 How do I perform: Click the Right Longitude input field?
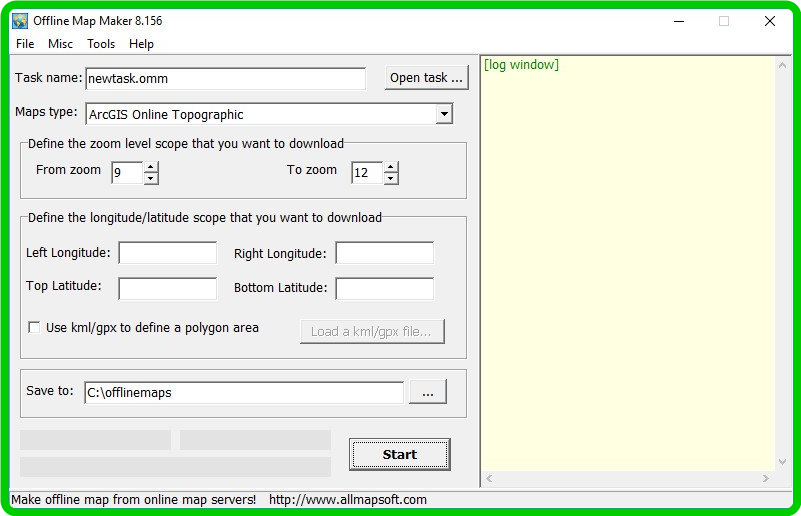click(x=385, y=253)
